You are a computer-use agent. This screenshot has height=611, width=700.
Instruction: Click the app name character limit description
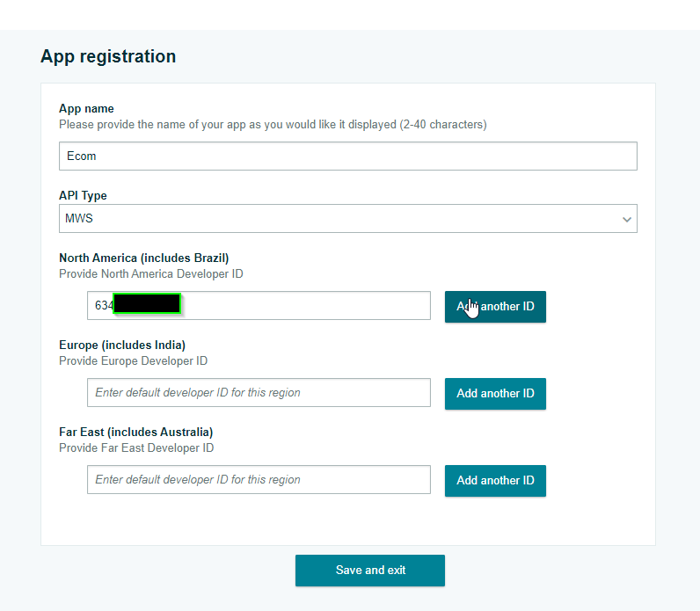(273, 125)
